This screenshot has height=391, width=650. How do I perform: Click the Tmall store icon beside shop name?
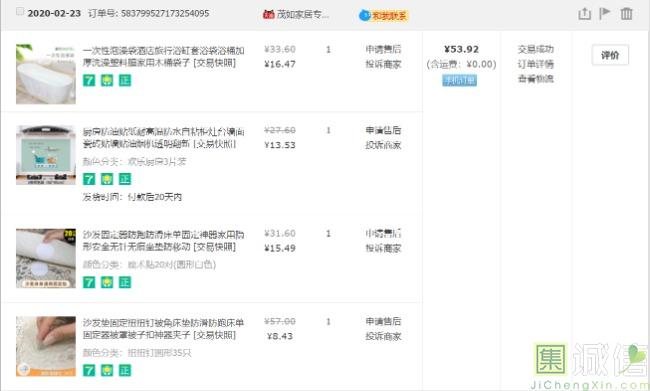[269, 15]
